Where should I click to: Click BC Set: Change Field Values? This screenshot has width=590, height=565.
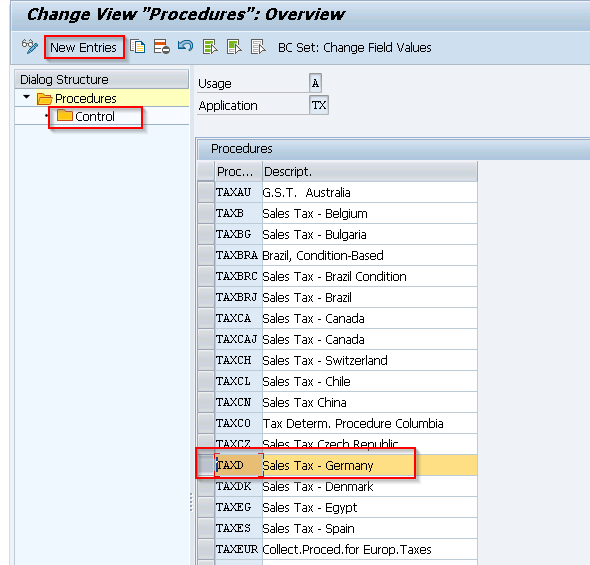[354, 48]
